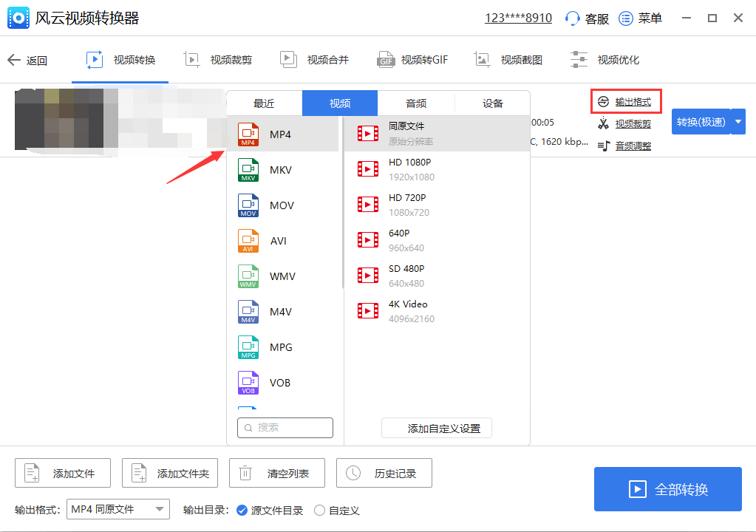Viewport: 756px width, 532px height.
Task: Select the 设备 format tab
Action: [x=493, y=103]
